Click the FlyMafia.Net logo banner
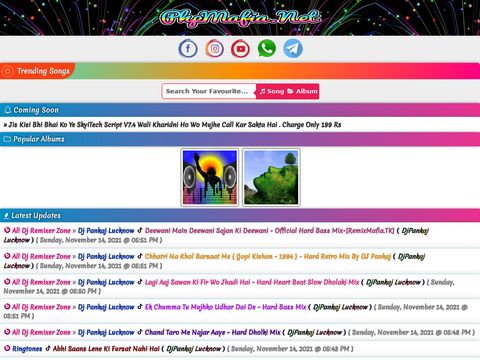The width and height of the screenshot is (480, 360). tap(240, 18)
